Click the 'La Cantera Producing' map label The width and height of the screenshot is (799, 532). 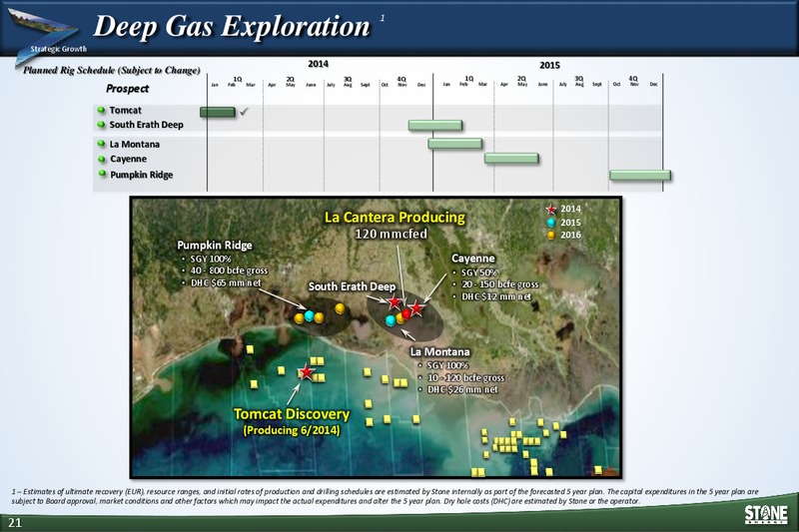click(395, 218)
